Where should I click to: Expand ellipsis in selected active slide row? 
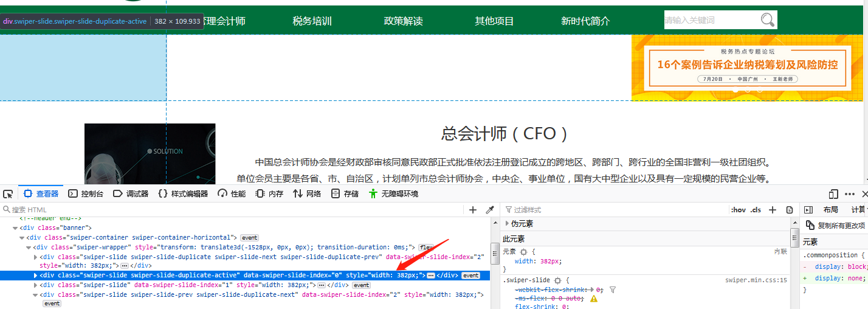click(x=431, y=276)
